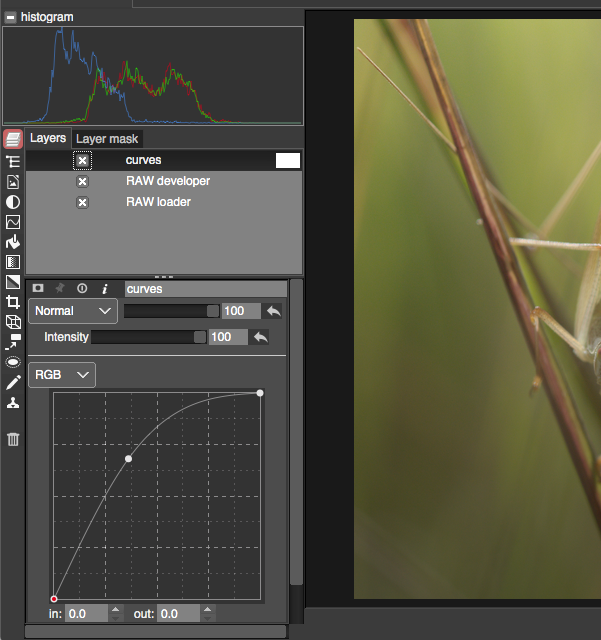
Task: Click the histogram graph display
Action: (153, 76)
